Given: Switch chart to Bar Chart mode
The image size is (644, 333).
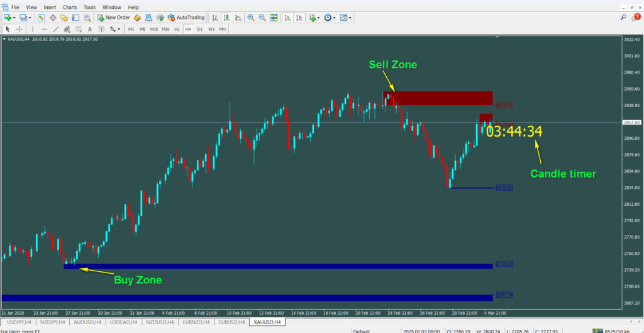Looking at the screenshot, I should [x=215, y=18].
